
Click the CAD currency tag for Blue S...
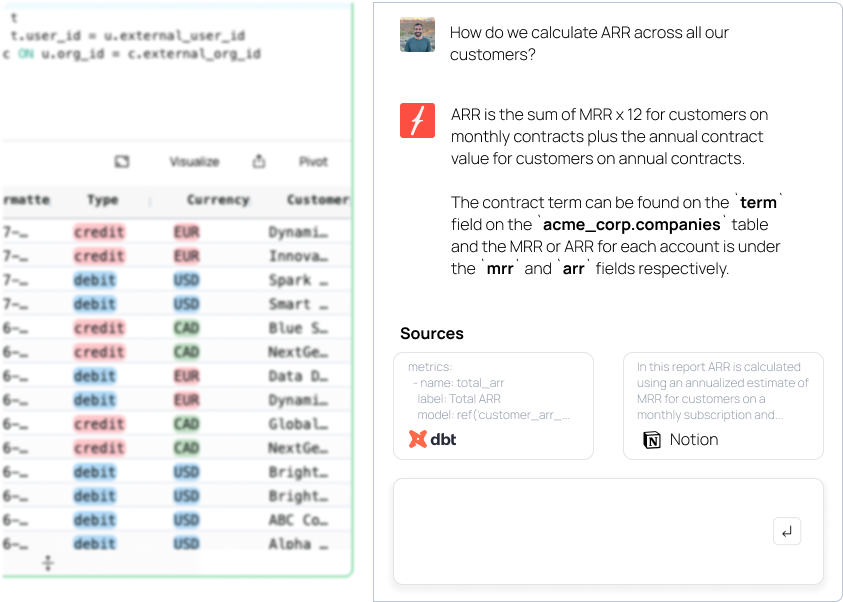click(x=186, y=328)
